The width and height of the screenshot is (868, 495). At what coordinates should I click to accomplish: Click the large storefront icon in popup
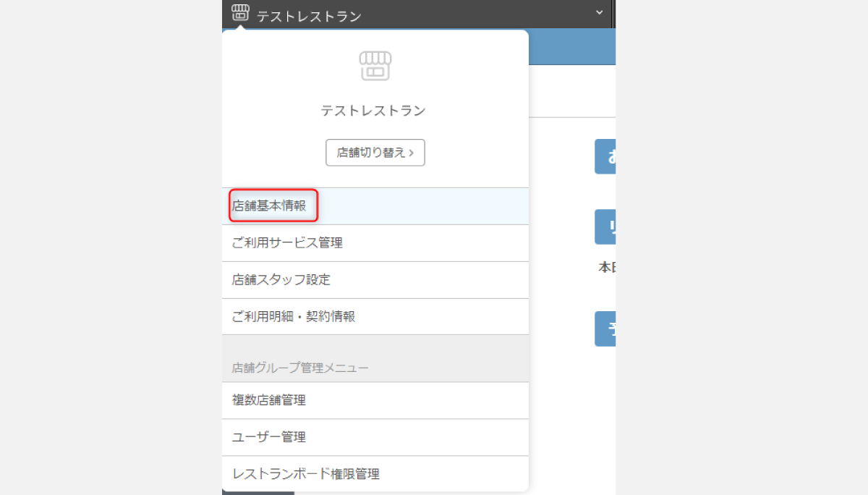pos(375,66)
